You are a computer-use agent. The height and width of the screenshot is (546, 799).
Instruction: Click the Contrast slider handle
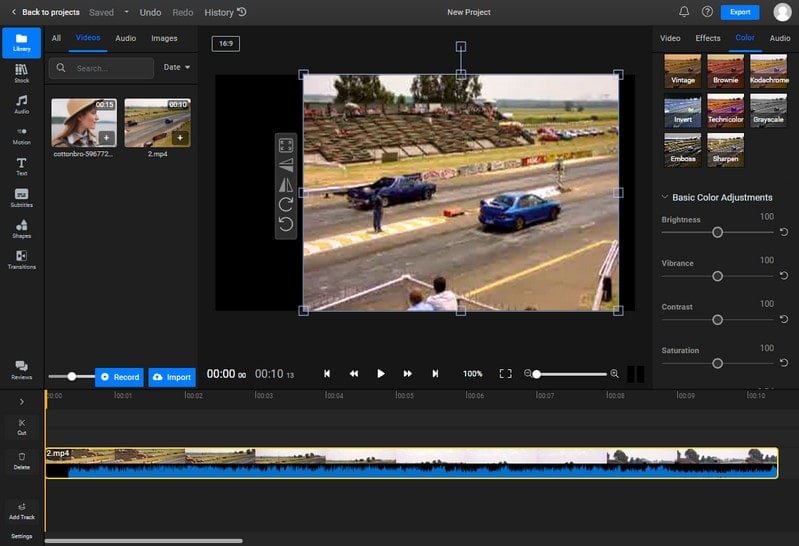pyautogui.click(x=717, y=320)
